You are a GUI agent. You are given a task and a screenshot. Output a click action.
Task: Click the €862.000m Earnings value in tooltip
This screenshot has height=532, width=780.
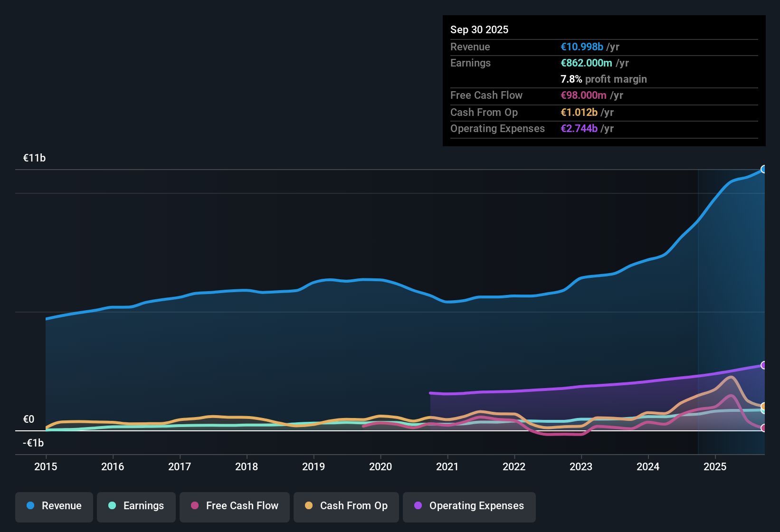coord(586,63)
